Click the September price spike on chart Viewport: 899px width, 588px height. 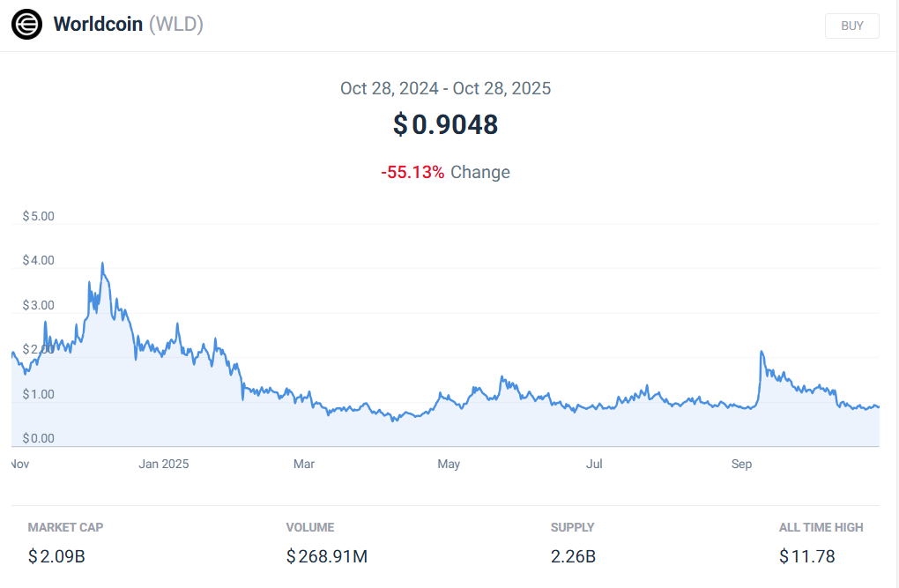click(762, 353)
